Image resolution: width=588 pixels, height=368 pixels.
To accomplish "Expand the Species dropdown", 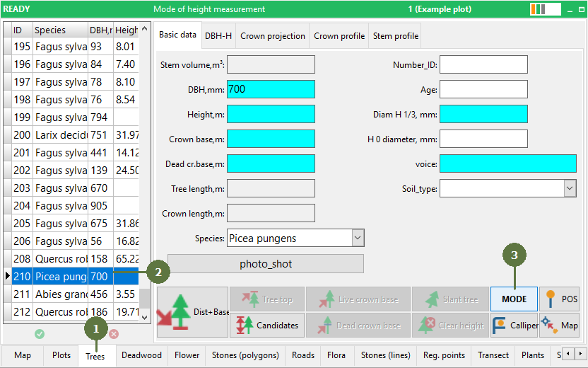I will (x=358, y=238).
